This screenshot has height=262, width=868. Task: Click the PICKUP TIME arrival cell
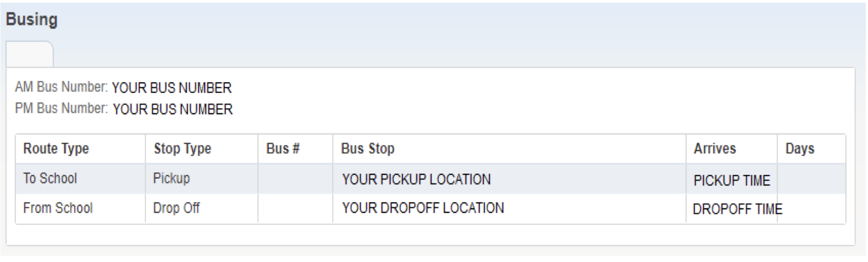(x=732, y=181)
